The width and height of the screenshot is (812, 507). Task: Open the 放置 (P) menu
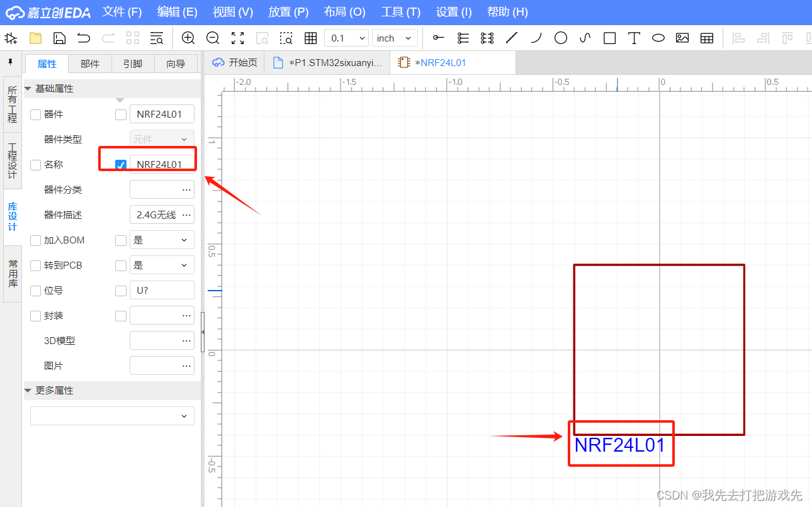(x=288, y=12)
